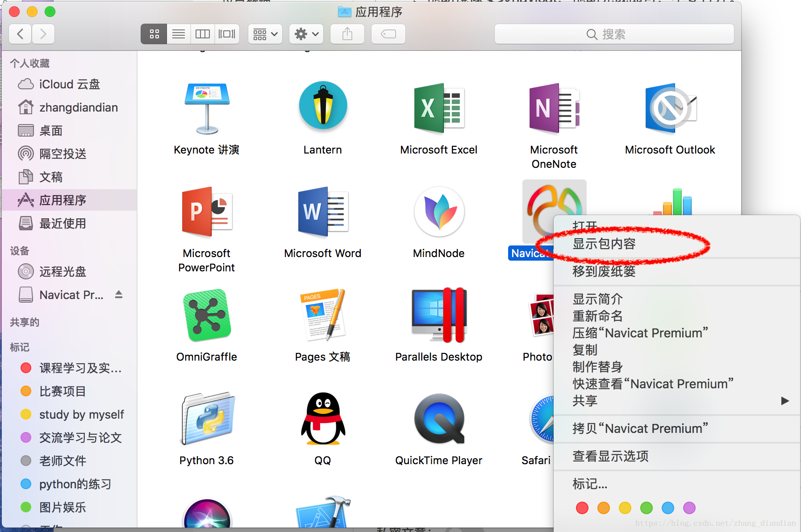This screenshot has height=532, width=801.
Task: Select the MindNode app icon
Action: tap(439, 212)
